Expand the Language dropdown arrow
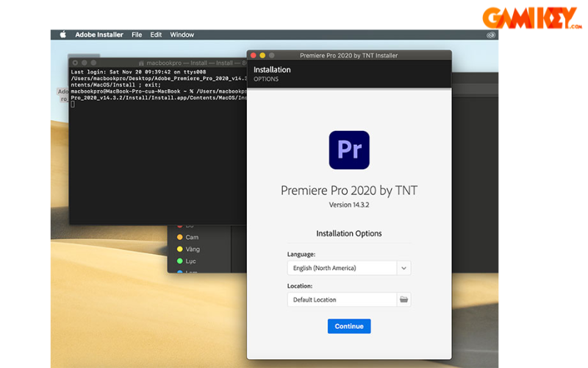The height and width of the screenshot is (368, 588). tap(404, 268)
